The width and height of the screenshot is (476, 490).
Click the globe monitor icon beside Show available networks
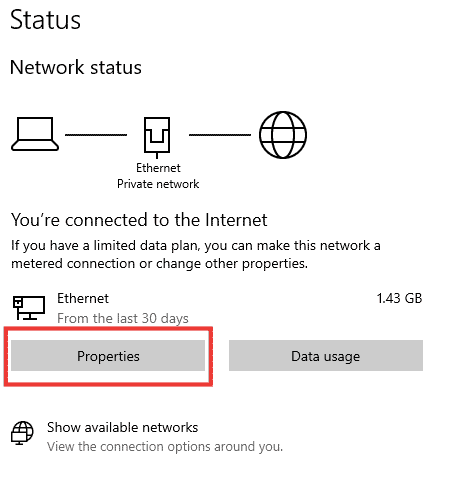tap(22, 432)
